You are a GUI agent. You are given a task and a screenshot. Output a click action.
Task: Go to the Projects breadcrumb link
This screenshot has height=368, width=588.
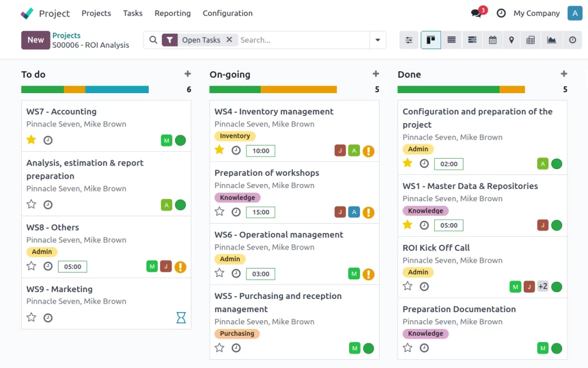click(x=67, y=36)
